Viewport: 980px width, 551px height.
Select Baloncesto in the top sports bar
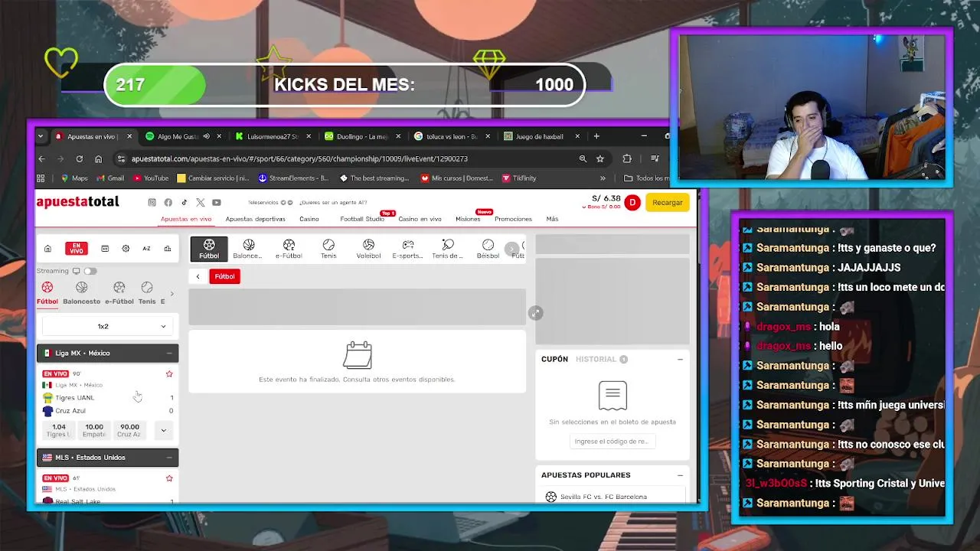tap(248, 249)
